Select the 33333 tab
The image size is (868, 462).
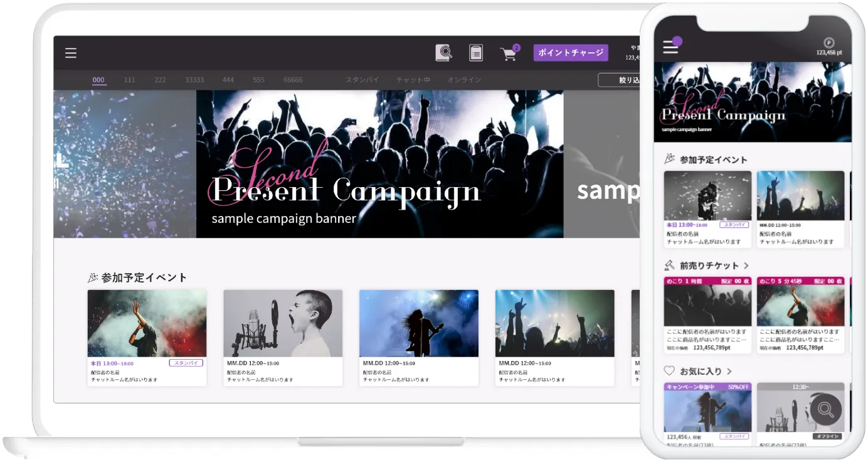[194, 80]
